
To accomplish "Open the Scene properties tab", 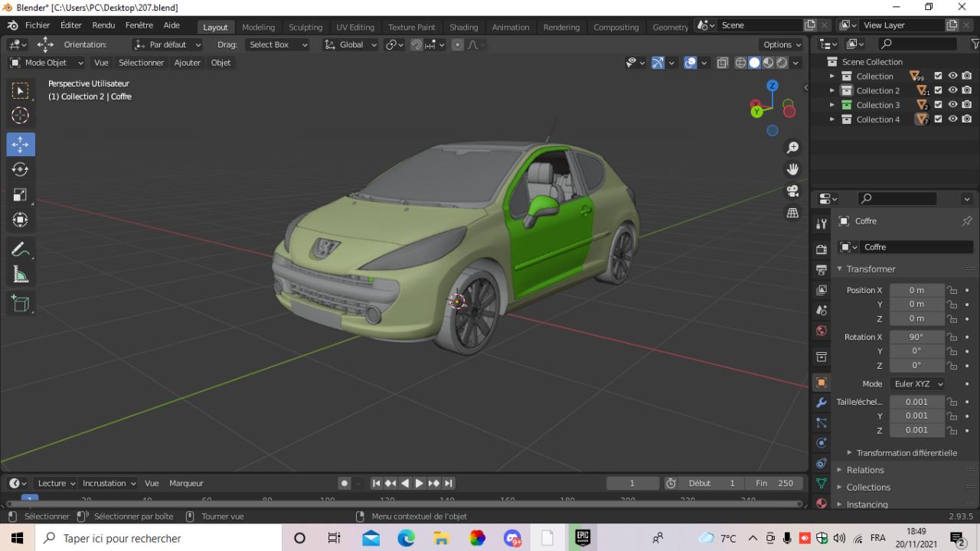I will 822,310.
